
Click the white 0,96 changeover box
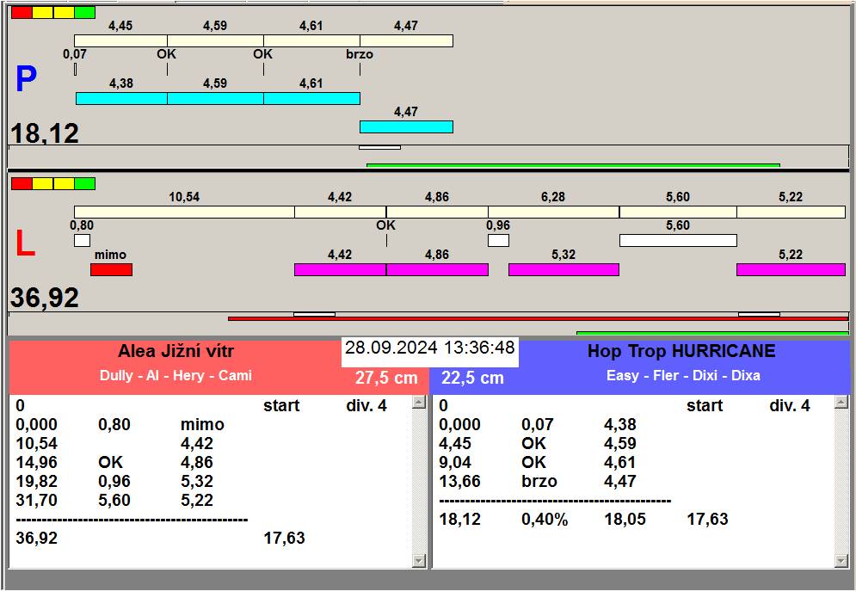(x=498, y=240)
